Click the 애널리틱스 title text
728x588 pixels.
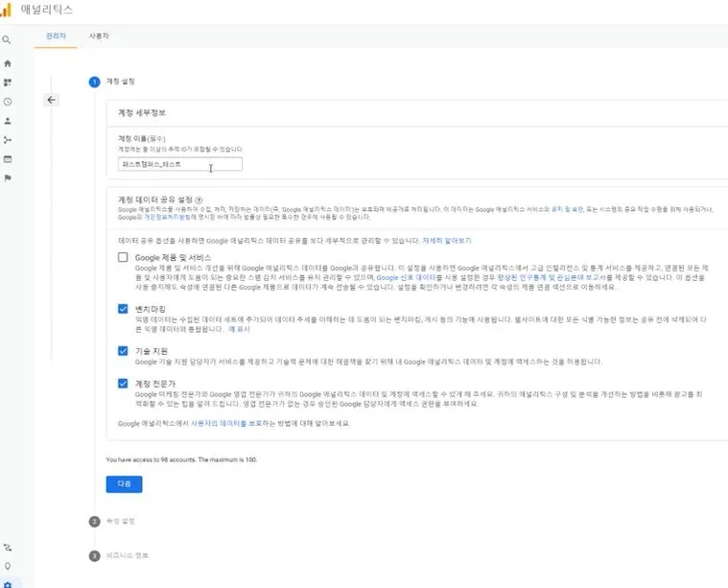coord(47,10)
